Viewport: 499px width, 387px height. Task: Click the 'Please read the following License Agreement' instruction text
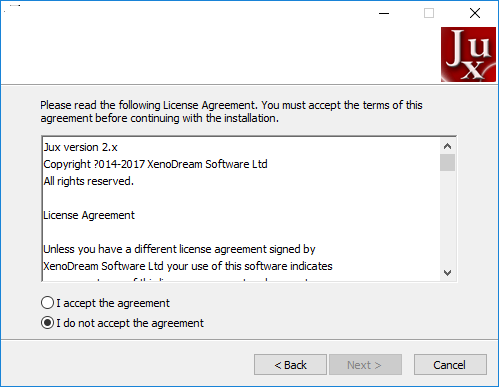coord(231,112)
